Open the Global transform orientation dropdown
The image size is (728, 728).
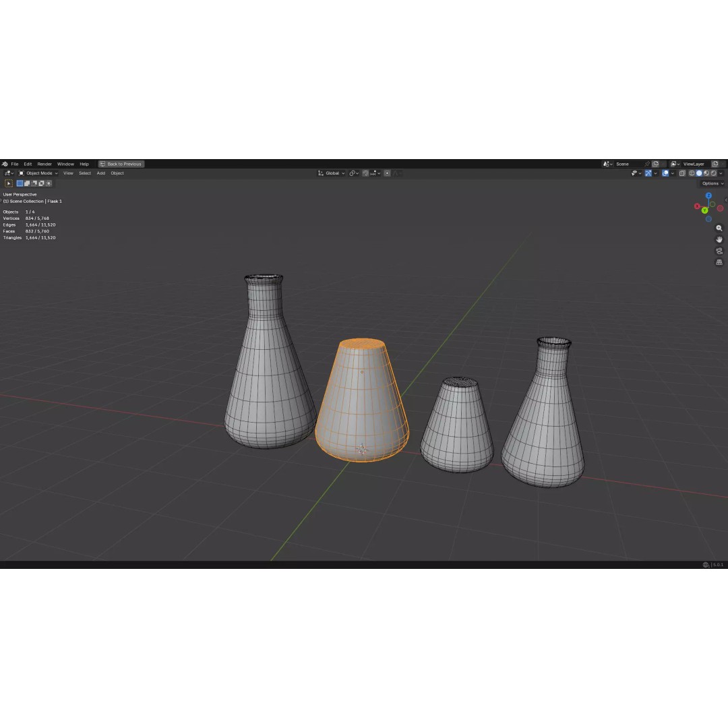point(332,173)
